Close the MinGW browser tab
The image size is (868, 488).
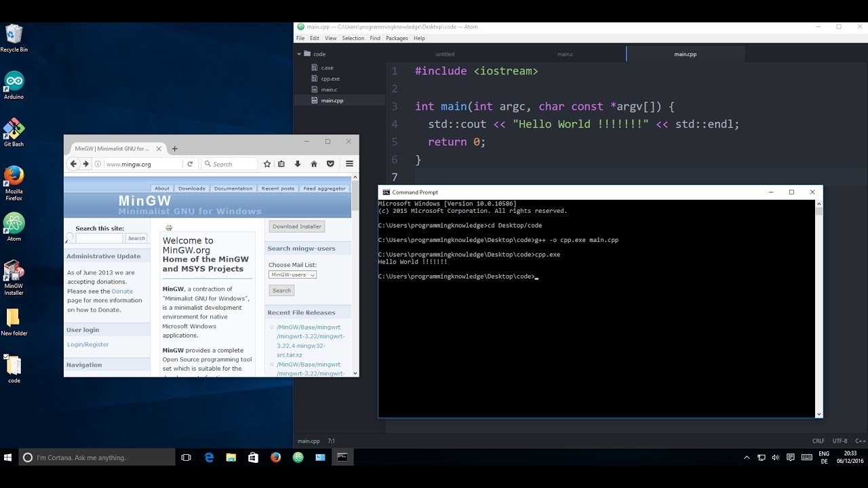[x=160, y=148]
